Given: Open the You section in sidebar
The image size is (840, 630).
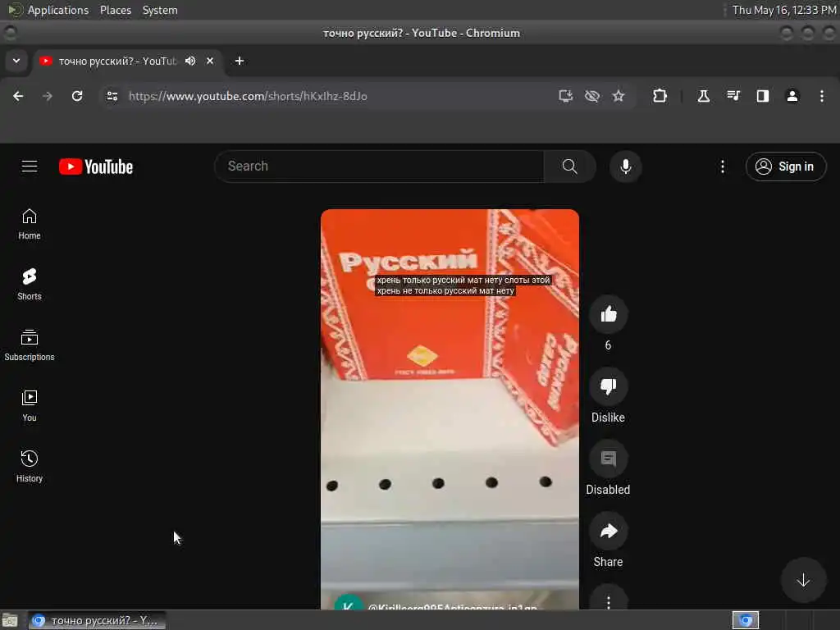Looking at the screenshot, I should (x=30, y=406).
